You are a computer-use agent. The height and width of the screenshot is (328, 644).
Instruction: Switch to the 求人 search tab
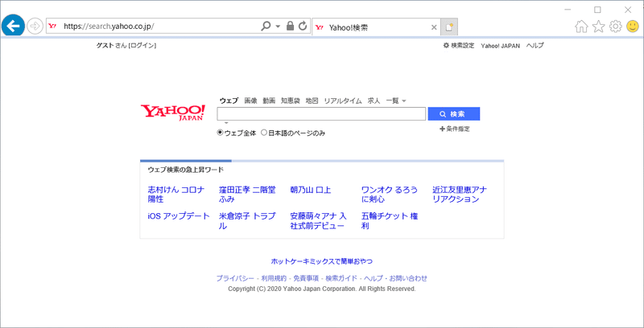374,100
